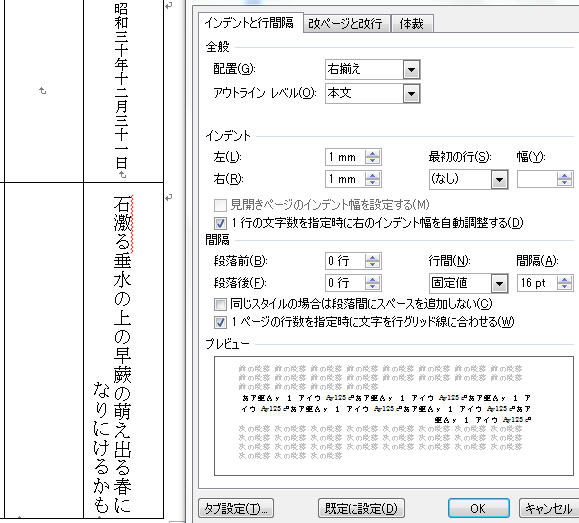Switch to the 改ページと改行 tab
The height and width of the screenshot is (523, 579).
point(347,24)
